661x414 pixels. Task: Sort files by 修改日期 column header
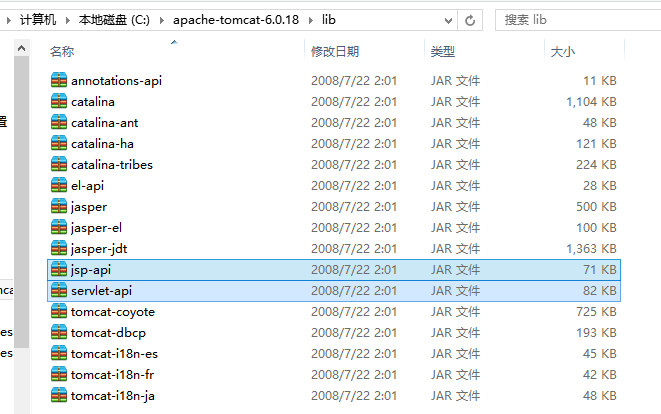click(335, 51)
